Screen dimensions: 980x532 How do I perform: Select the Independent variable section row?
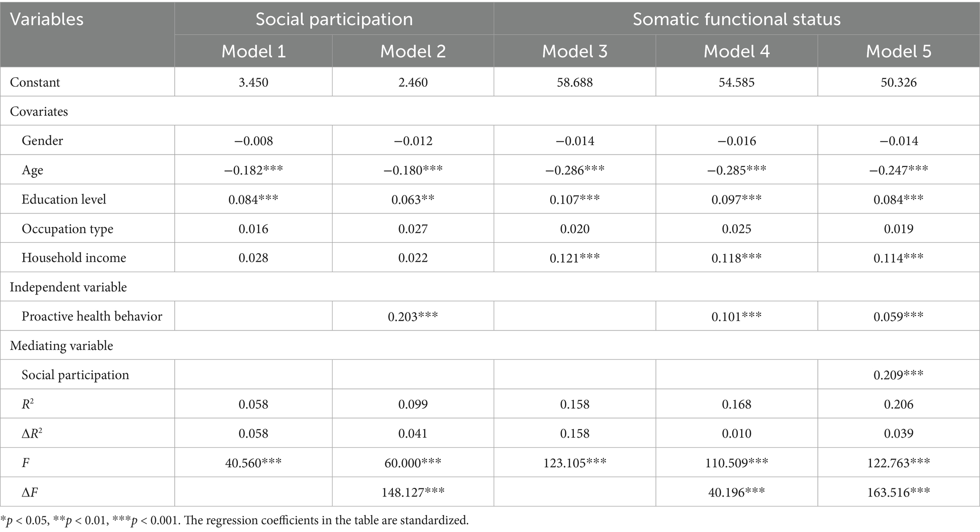point(68,287)
